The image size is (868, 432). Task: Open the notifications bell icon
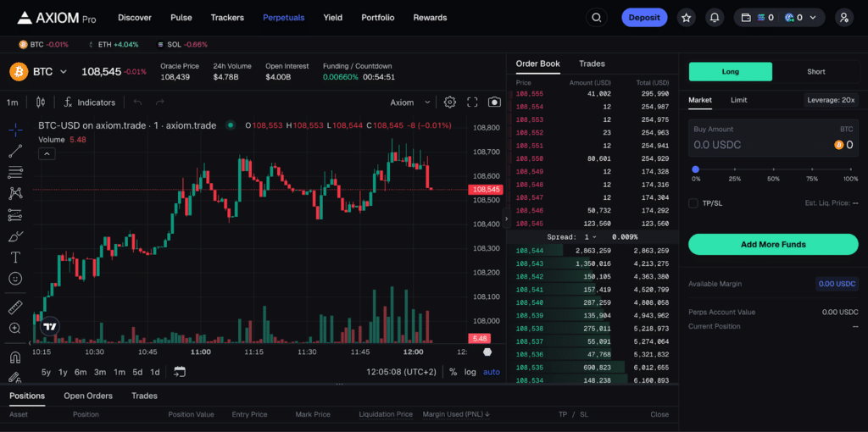[715, 18]
